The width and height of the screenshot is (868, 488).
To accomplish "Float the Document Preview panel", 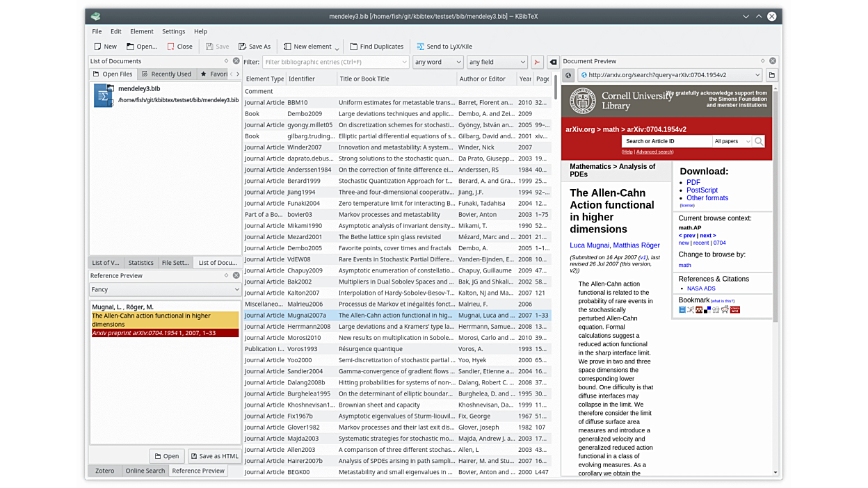I will click(x=762, y=61).
